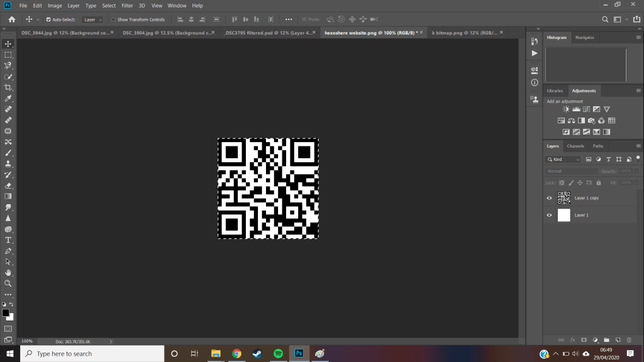The height and width of the screenshot is (362, 644).
Task: Activate the Zoom tool magnifier
Action: tap(8, 283)
